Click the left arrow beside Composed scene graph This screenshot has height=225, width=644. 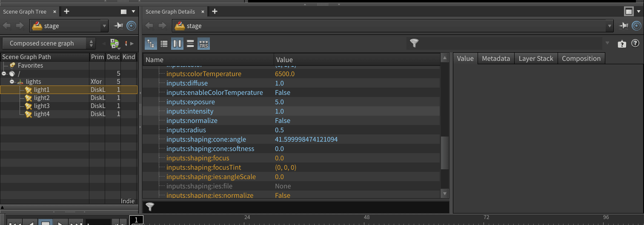[104, 43]
